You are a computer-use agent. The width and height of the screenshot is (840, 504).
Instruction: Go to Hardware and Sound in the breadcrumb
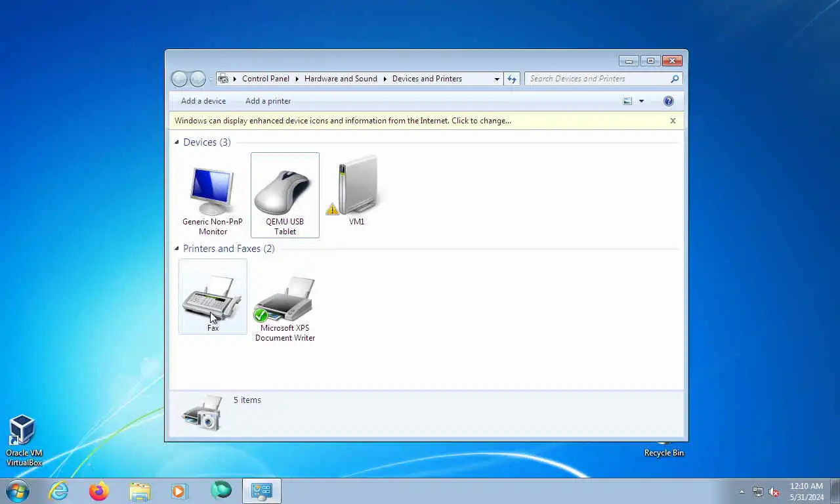[x=341, y=79]
